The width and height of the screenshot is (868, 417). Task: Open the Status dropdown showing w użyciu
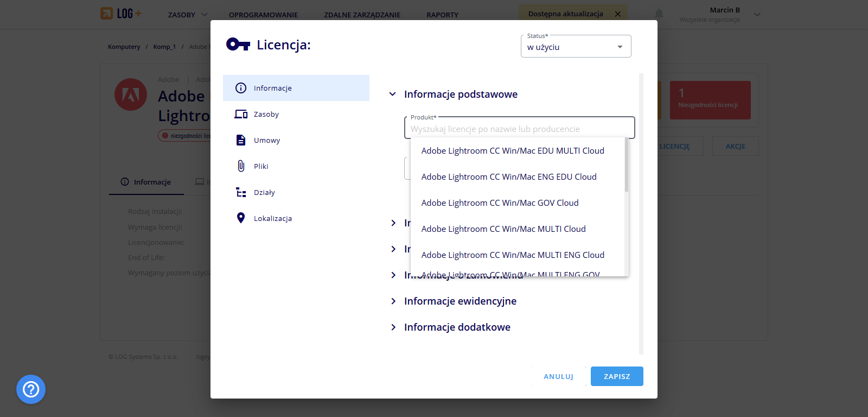(576, 47)
